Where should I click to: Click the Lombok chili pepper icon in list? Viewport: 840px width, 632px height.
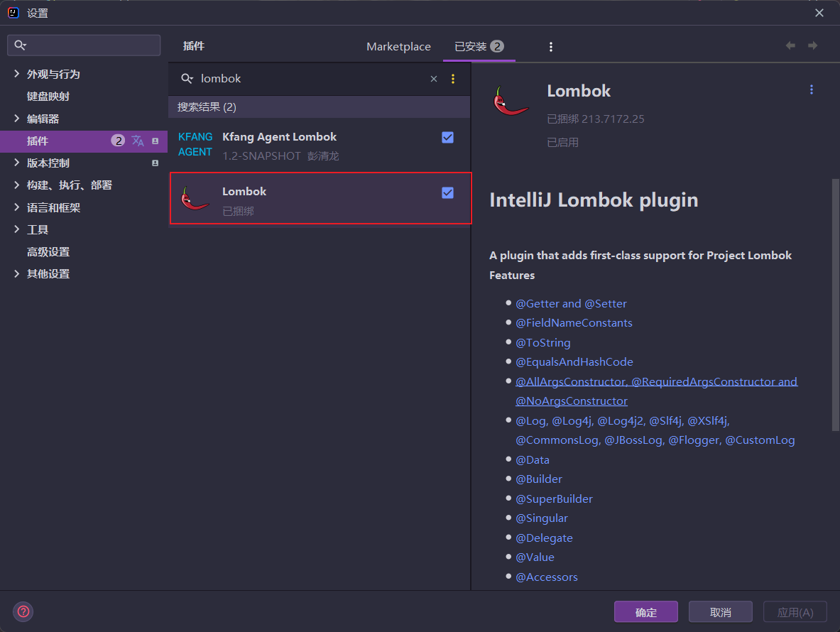pyautogui.click(x=195, y=199)
